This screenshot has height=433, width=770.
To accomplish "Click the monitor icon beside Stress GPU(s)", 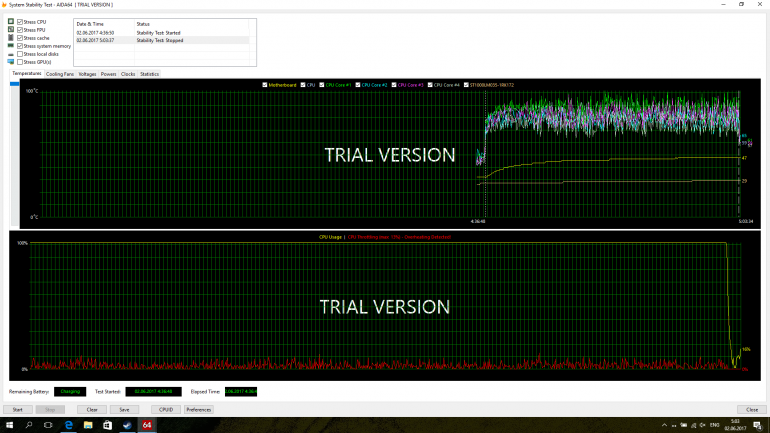I will pos(11,62).
